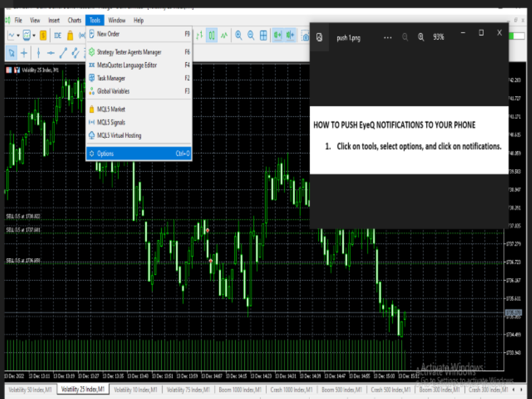
Task: Select the Crosshair tool
Action: 24,53
